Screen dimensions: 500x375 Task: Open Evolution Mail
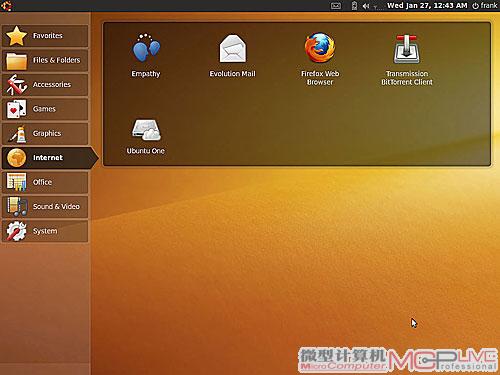[232, 55]
